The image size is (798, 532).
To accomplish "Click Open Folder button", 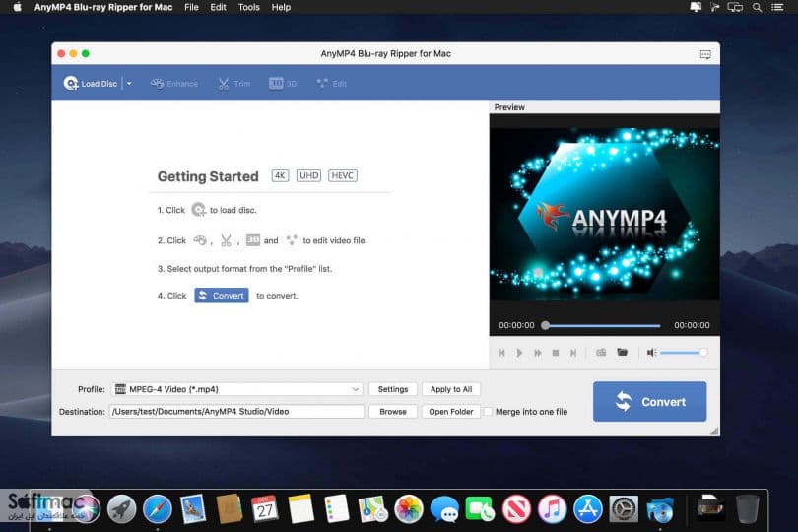I will [x=451, y=412].
